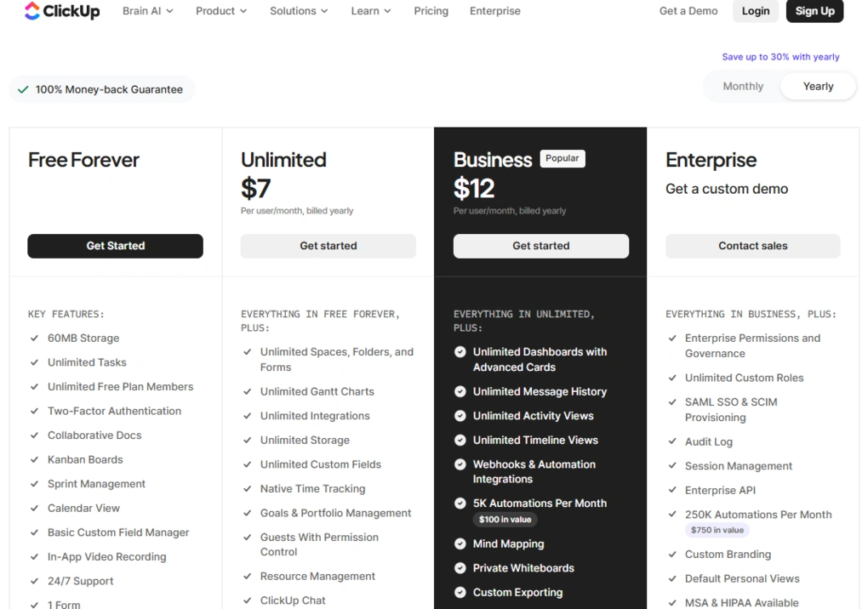
Task: Click checkmark beside Audit Log
Action: pos(672,441)
